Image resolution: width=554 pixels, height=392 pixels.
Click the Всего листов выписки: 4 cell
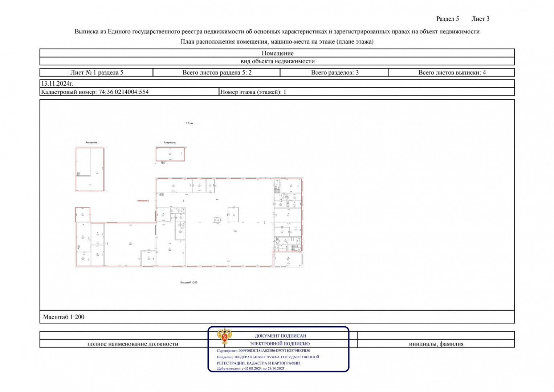click(x=452, y=73)
